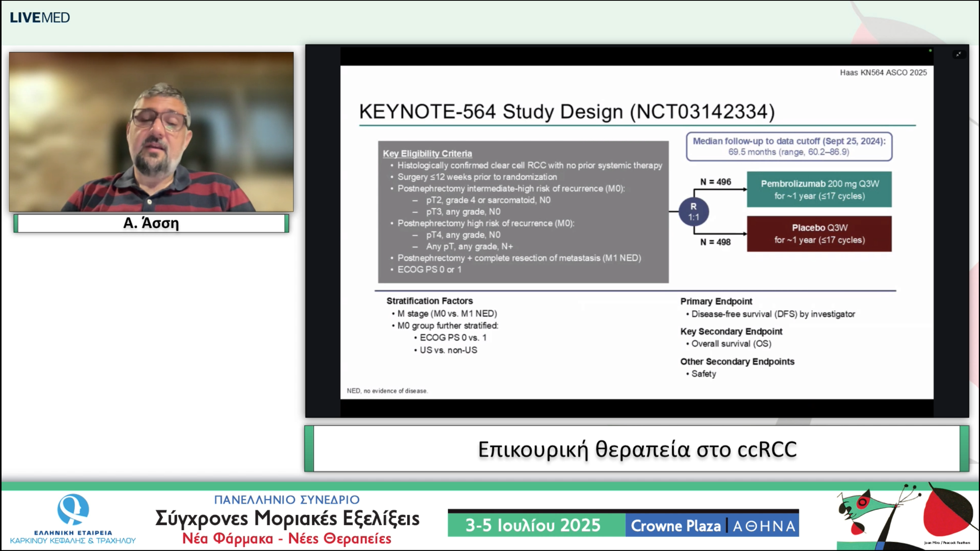Click the Primary Endpoint heading on slide
Image resolution: width=980 pixels, height=551 pixels.
click(x=716, y=301)
